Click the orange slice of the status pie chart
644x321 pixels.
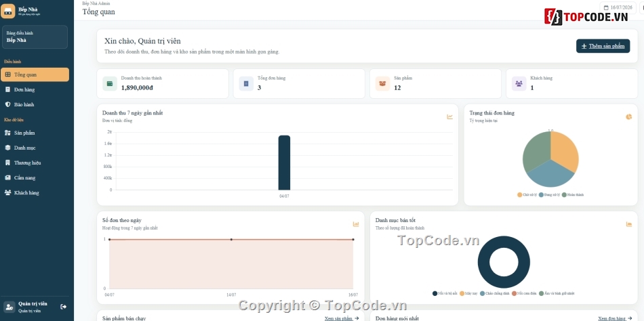(x=565, y=150)
